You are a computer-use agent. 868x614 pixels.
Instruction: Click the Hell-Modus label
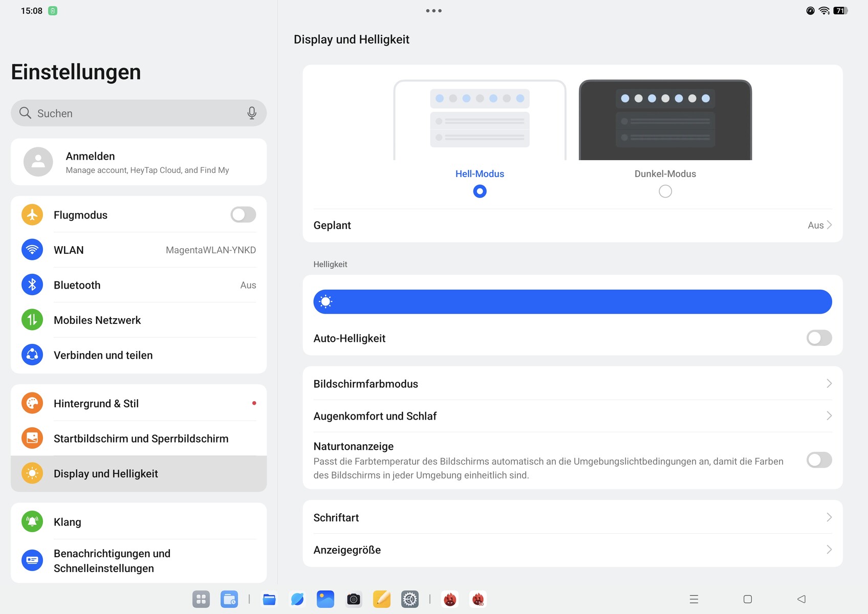(480, 174)
